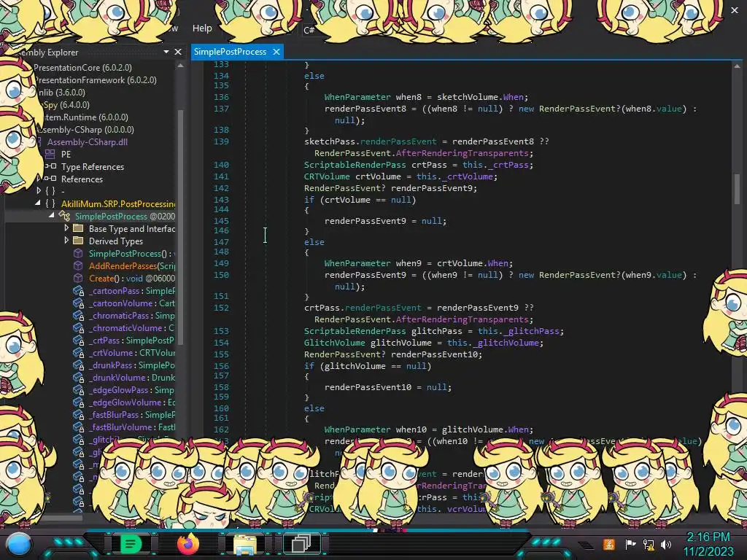Close the Assembly Explorer panel
Screen dimensions: 747x560
178,52
